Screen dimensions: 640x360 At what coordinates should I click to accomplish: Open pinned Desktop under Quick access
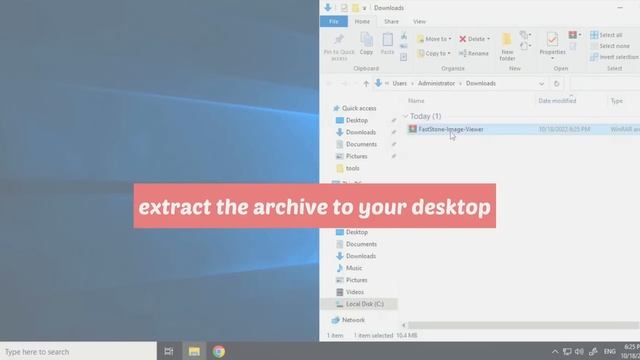[352, 120]
